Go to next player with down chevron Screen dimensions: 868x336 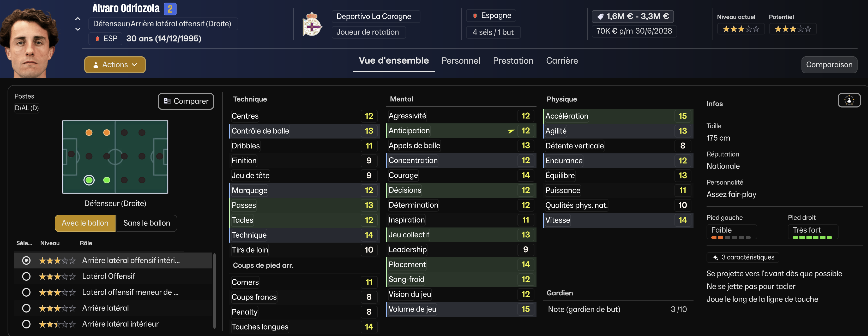[78, 29]
